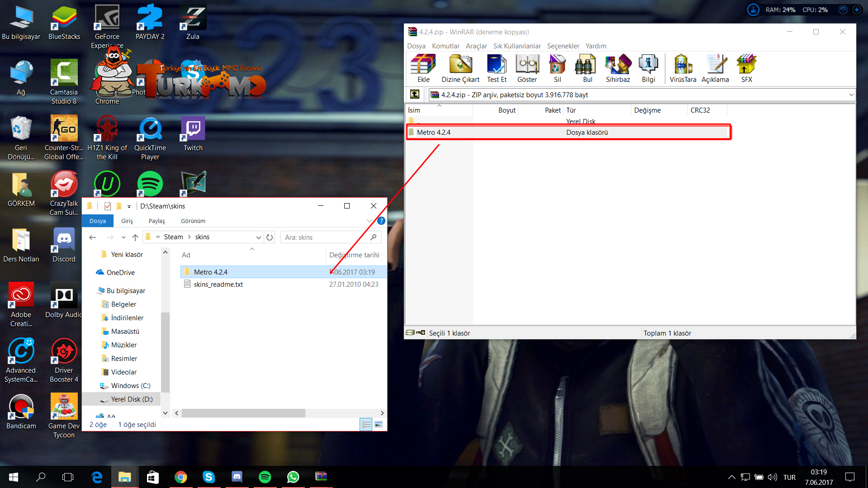Open Giriş tab in File Explorer
The image size is (868, 488).
[x=127, y=221]
